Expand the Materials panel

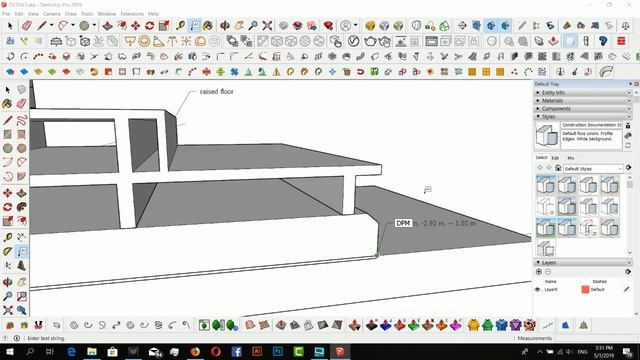[x=583, y=100]
